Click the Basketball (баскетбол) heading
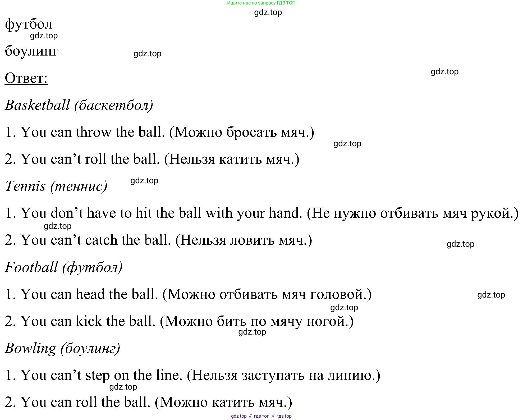 tap(79, 105)
